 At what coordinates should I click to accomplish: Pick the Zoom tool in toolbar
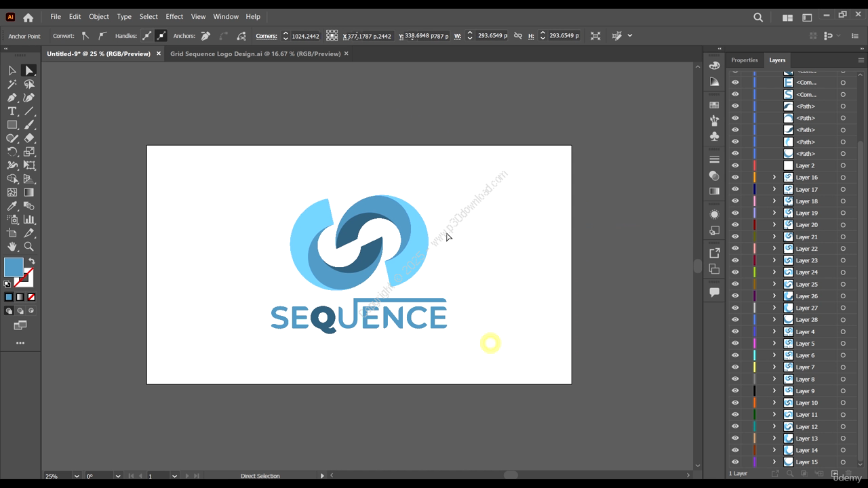click(x=29, y=247)
